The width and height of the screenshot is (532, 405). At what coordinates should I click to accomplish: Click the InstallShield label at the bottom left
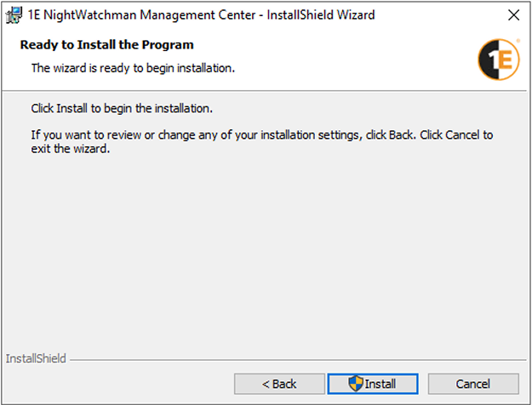pos(36,359)
